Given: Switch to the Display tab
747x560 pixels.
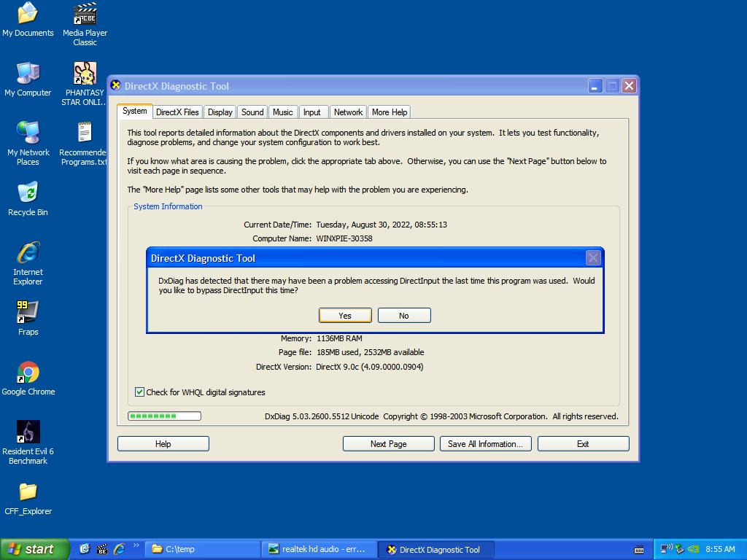Looking at the screenshot, I should 220,112.
